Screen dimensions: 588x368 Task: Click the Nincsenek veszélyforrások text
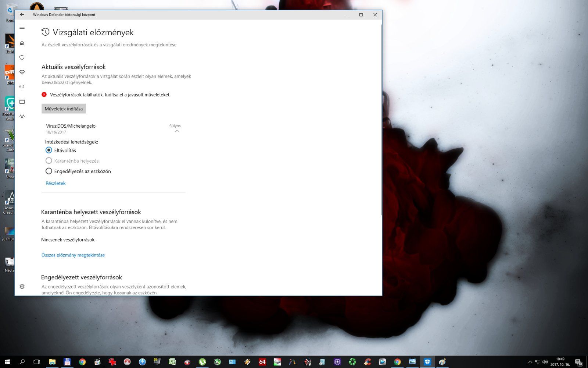click(x=68, y=240)
